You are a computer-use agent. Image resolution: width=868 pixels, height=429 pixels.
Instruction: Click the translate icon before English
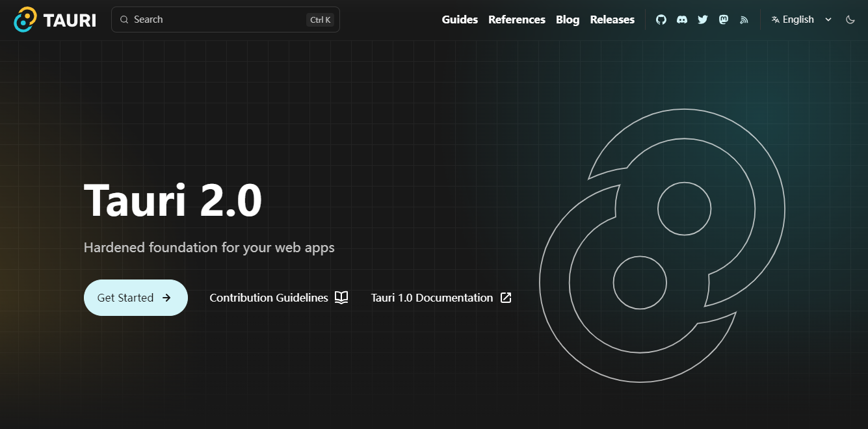point(775,19)
